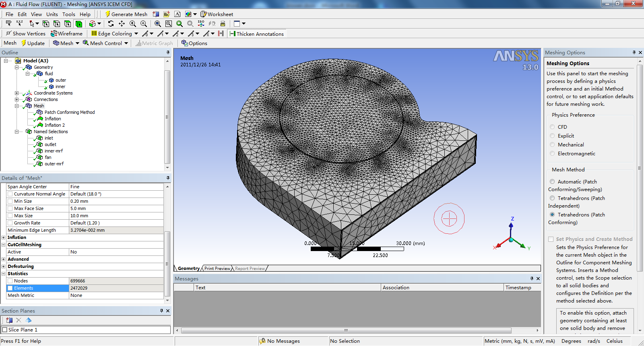Switch to the Print Preview tab

[217, 268]
